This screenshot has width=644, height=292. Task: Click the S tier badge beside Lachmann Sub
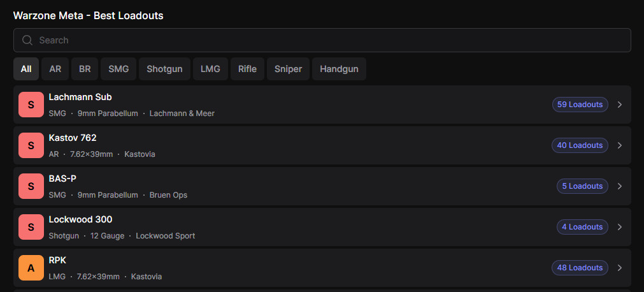tap(31, 105)
